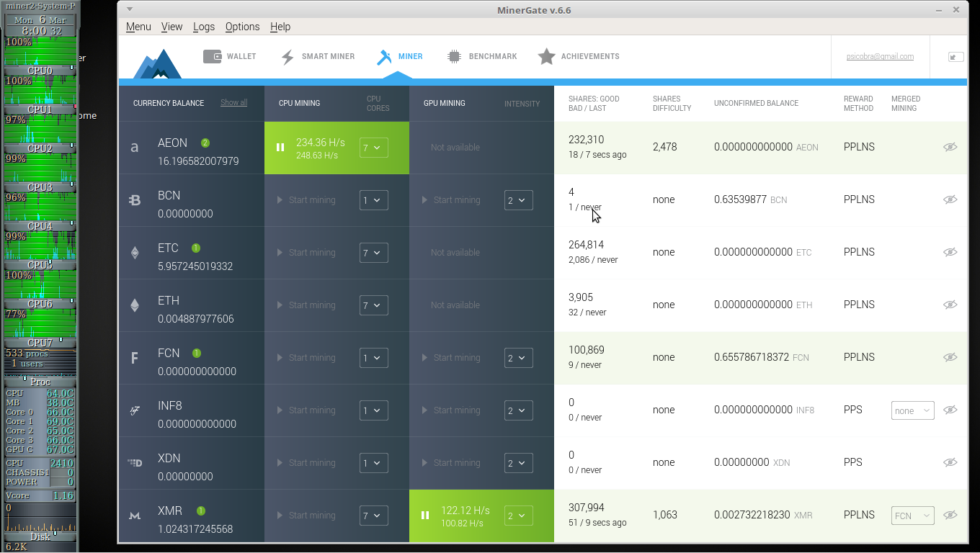
Task: Toggle visibility of the BCN row
Action: [x=950, y=199]
